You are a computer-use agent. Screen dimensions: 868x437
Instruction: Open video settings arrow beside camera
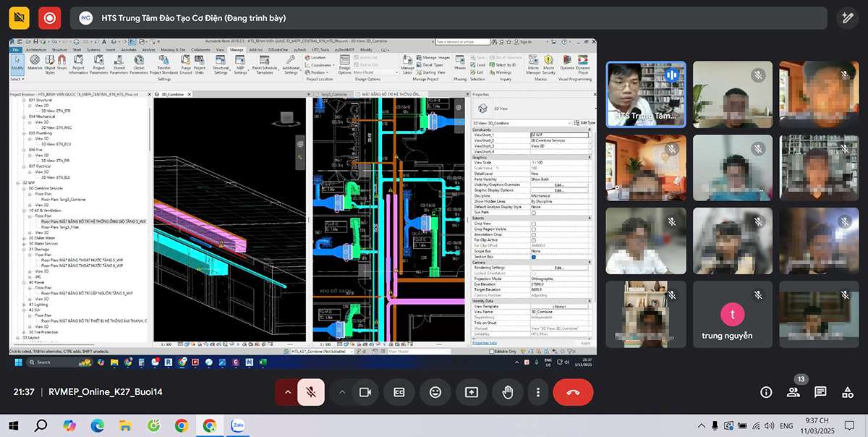(x=341, y=392)
